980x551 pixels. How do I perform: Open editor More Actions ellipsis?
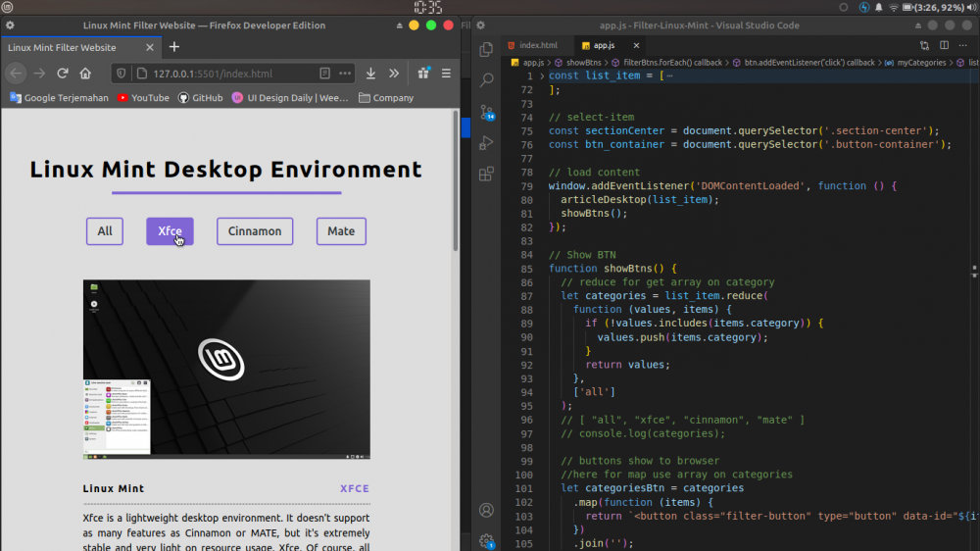coord(963,45)
